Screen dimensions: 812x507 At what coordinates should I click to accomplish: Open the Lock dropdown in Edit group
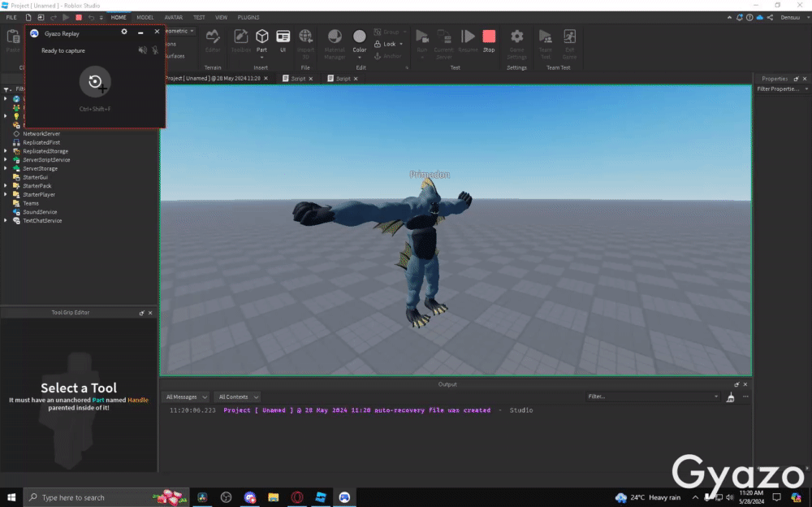tap(401, 44)
